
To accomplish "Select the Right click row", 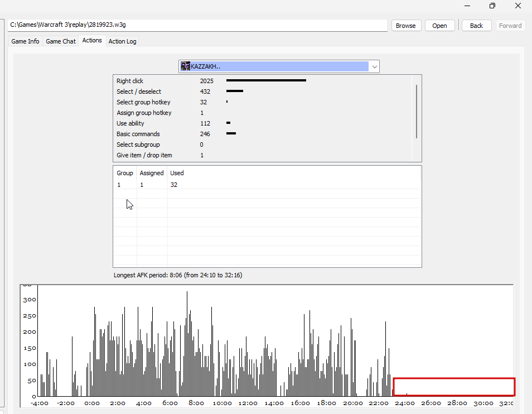I will tap(262, 81).
